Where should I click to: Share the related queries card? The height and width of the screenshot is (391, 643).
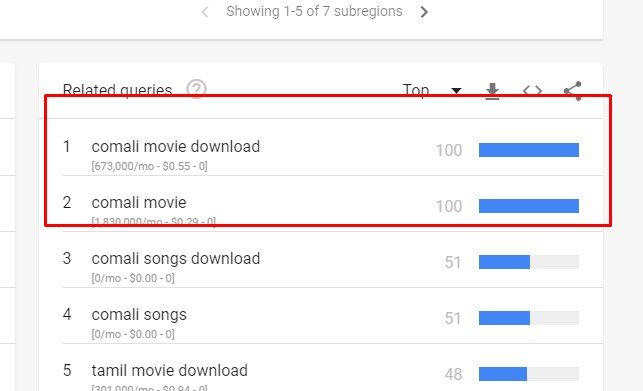pos(573,90)
